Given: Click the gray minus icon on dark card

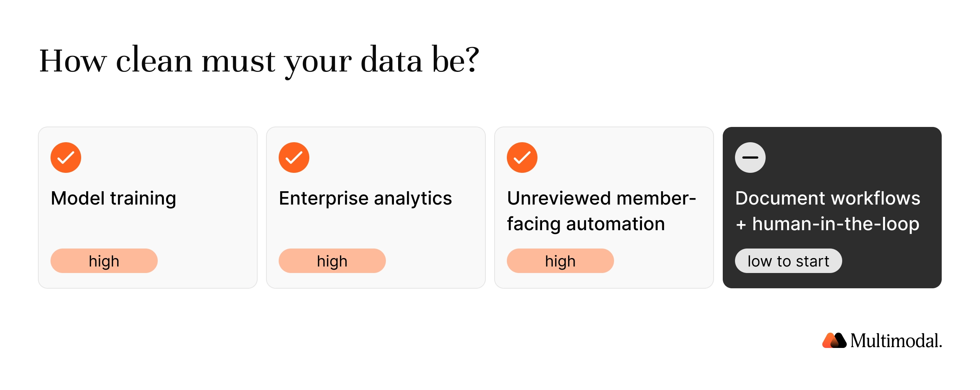Looking at the screenshot, I should pyautogui.click(x=750, y=158).
